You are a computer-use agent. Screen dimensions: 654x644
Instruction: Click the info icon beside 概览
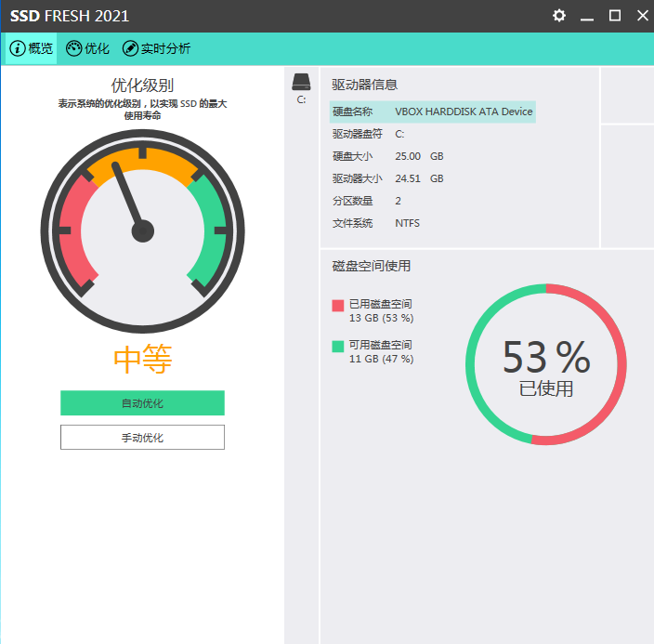point(18,48)
